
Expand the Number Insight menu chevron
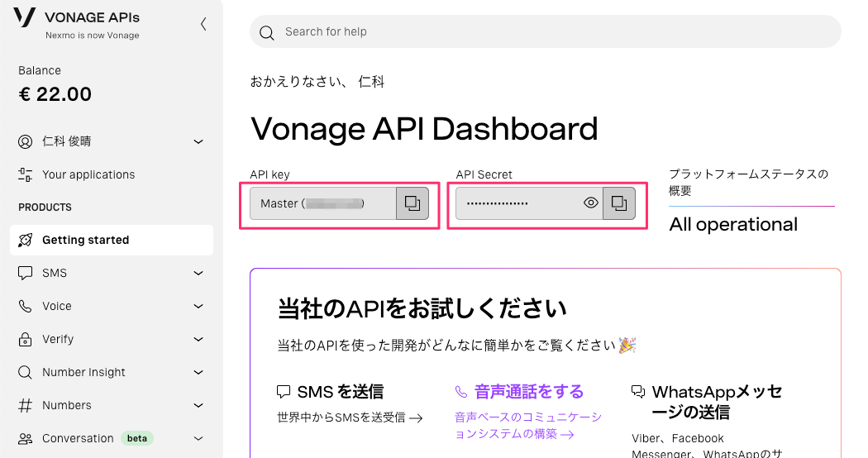(198, 372)
